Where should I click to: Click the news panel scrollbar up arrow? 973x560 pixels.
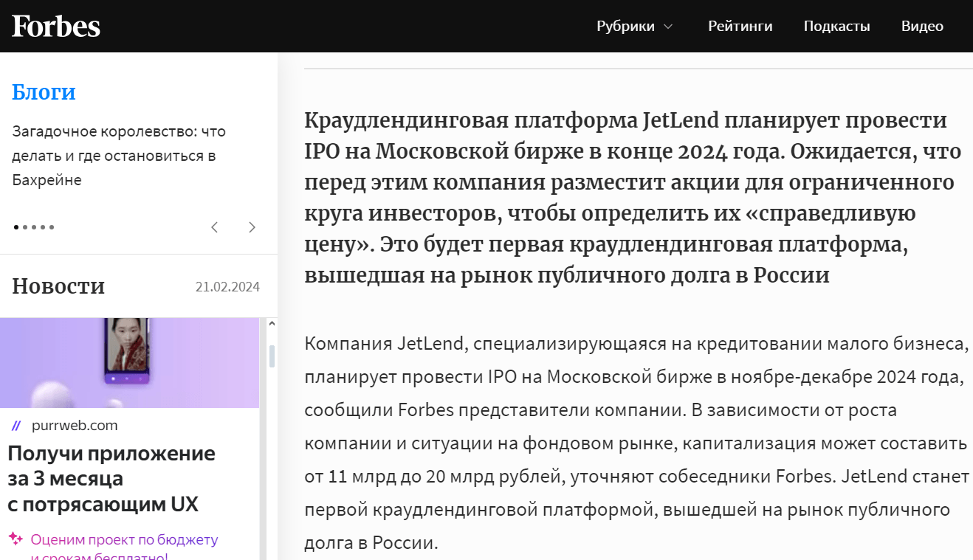coord(272,324)
